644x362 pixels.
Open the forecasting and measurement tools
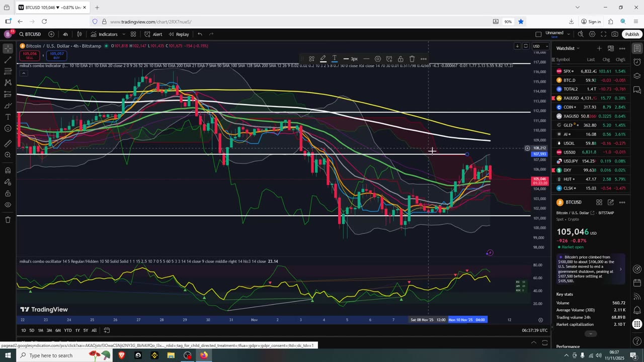pyautogui.click(x=8, y=94)
